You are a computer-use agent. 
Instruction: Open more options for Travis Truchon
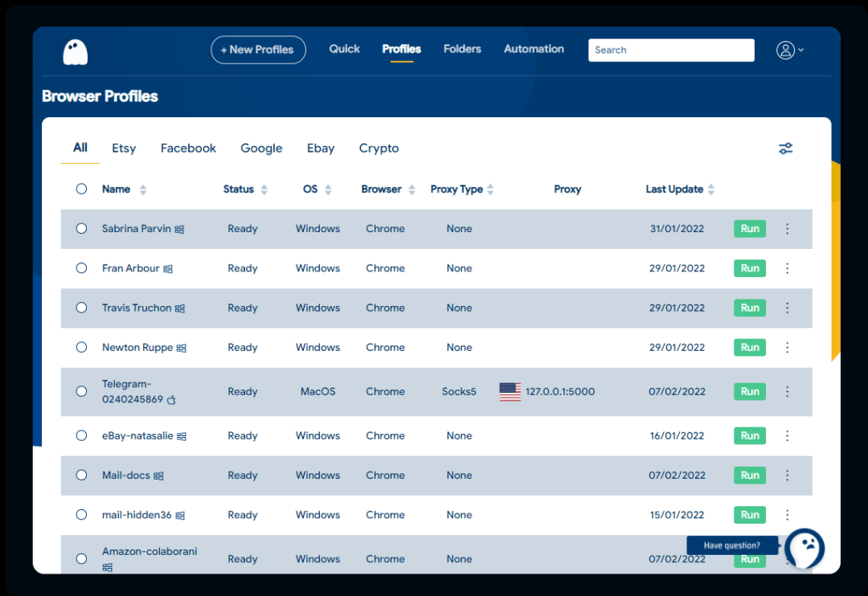787,308
